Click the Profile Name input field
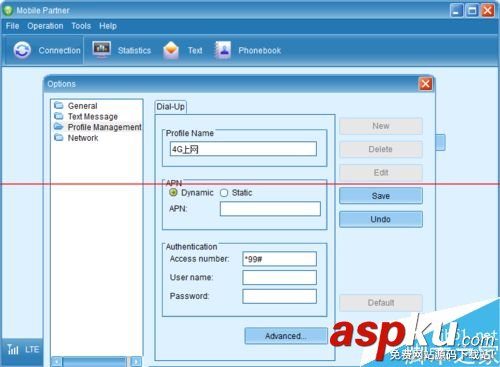The height and width of the screenshot is (367, 500). pyautogui.click(x=243, y=149)
